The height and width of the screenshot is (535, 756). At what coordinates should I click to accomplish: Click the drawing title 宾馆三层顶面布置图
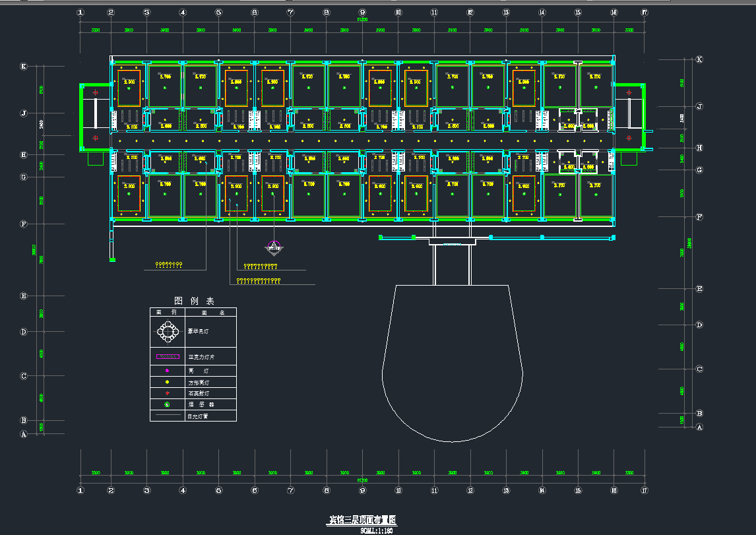coord(363,520)
